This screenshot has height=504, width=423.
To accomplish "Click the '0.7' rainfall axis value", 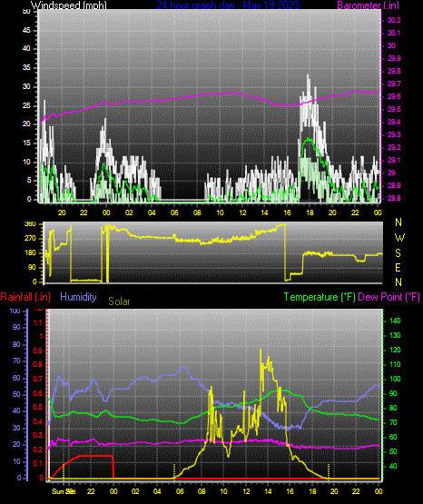I will [38, 379].
